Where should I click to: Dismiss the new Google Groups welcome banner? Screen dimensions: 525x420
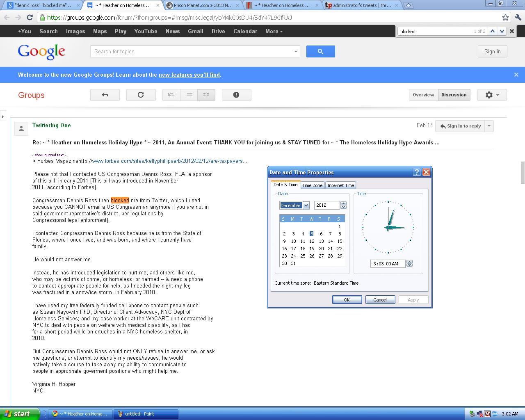(x=516, y=75)
